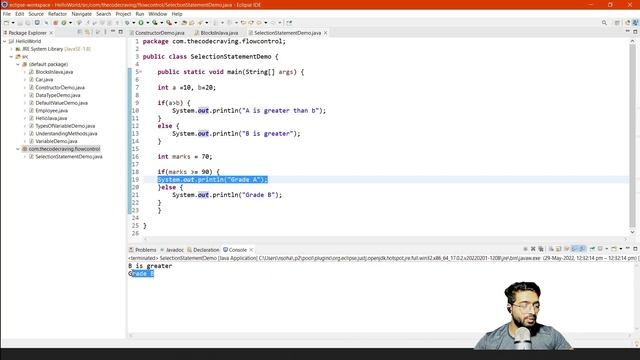
Task: Collapse the (default package) node
Action: coord(18,64)
